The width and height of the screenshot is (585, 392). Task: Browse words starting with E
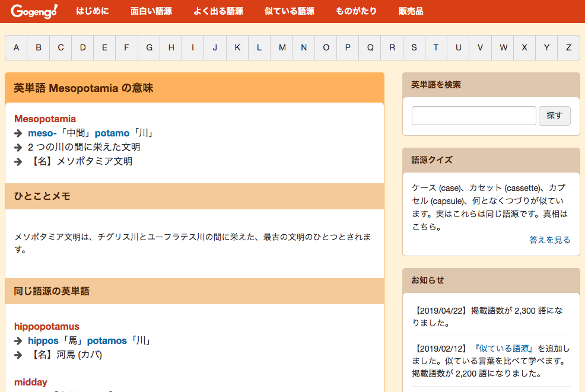(104, 48)
